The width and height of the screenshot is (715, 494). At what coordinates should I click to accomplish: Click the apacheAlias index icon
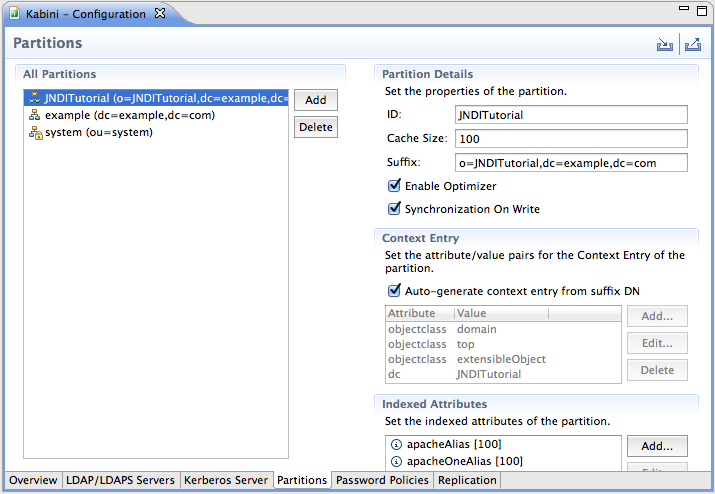click(397, 444)
